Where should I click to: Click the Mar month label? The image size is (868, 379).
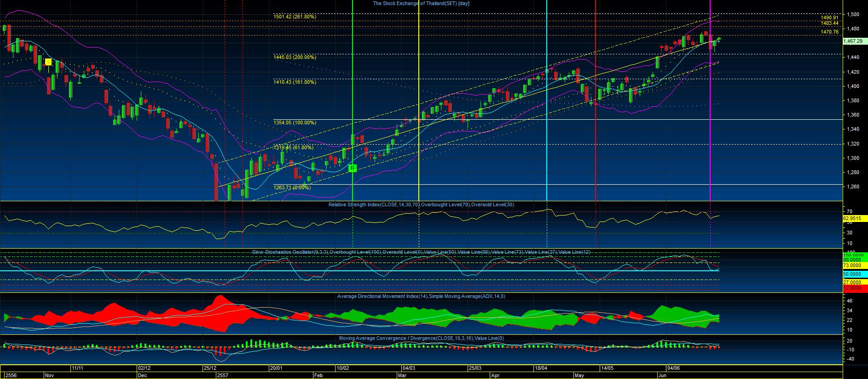pos(402,375)
